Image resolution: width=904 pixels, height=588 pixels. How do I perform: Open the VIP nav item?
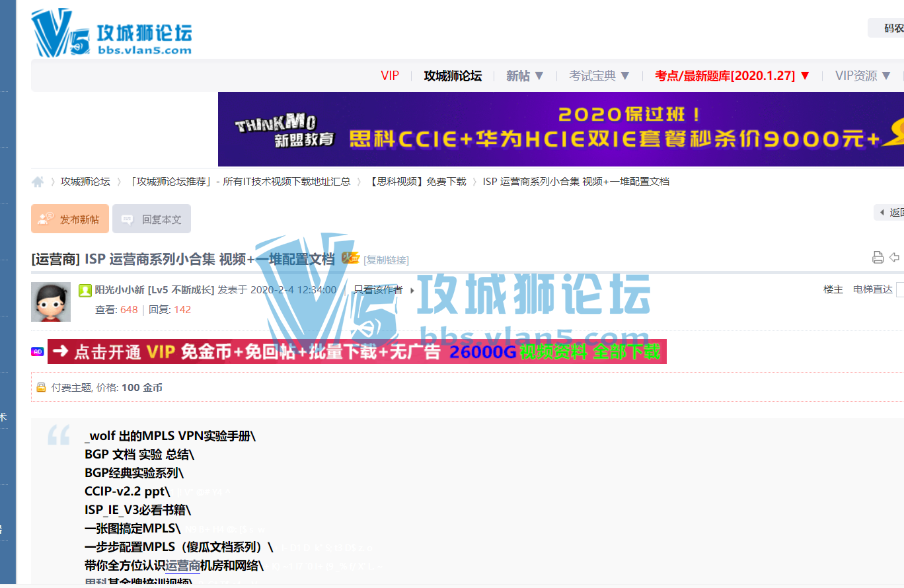[x=390, y=75]
